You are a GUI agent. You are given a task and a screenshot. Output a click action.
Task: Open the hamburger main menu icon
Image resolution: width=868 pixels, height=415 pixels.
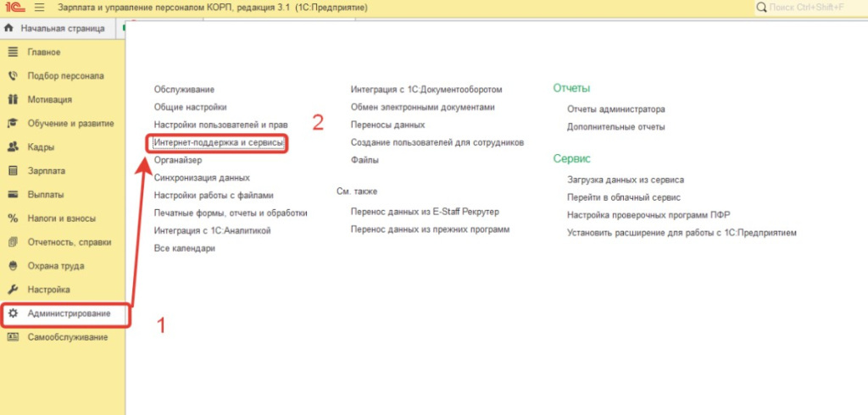click(x=39, y=8)
